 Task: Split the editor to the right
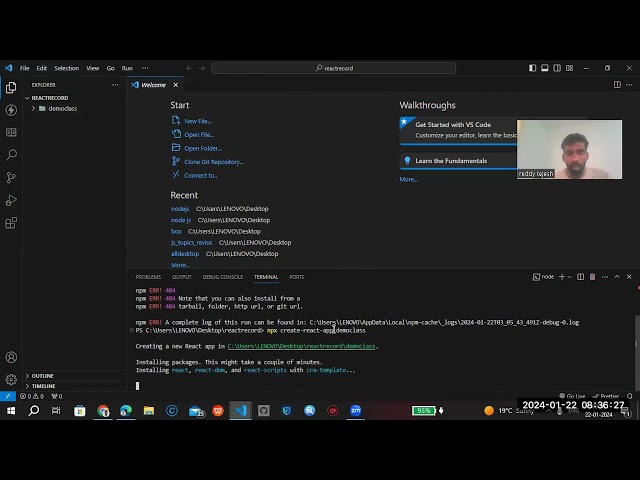click(617, 84)
